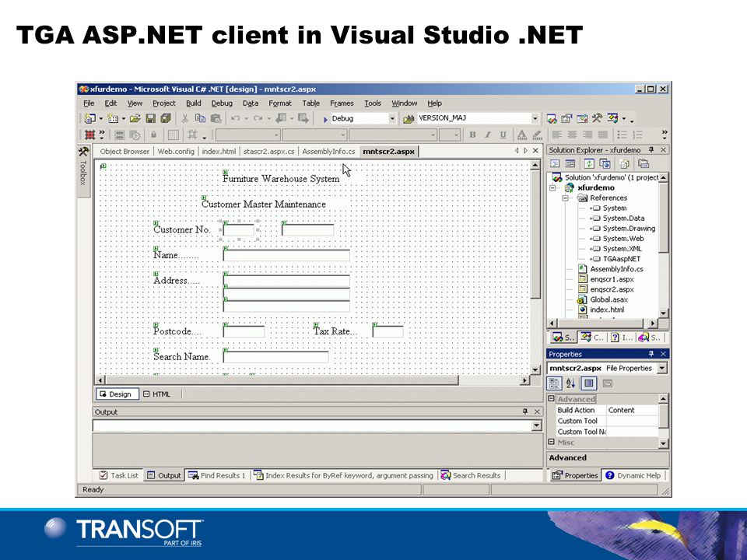747x560 pixels.
Task: Click the Justify alignment icon
Action: coord(602,135)
